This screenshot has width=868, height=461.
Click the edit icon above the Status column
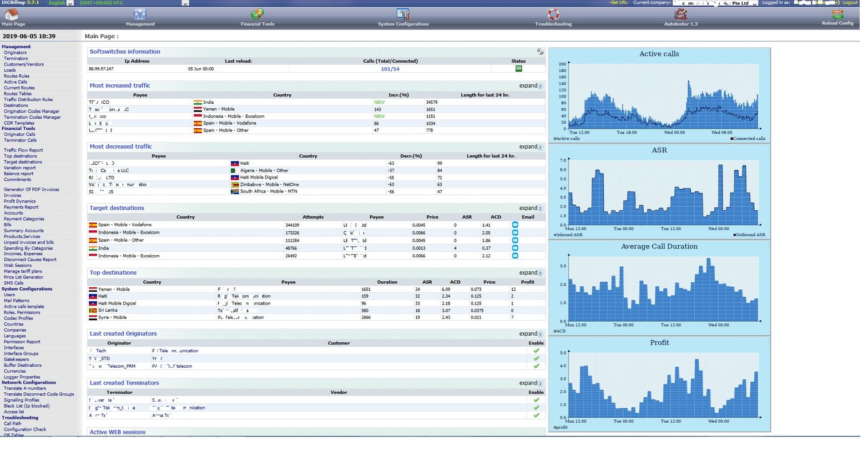click(x=539, y=51)
